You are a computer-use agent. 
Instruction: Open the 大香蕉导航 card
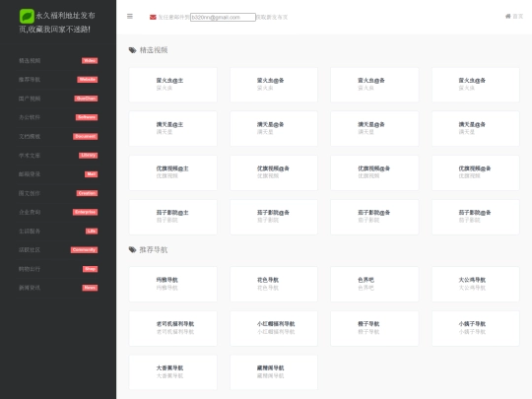pyautogui.click(x=173, y=372)
